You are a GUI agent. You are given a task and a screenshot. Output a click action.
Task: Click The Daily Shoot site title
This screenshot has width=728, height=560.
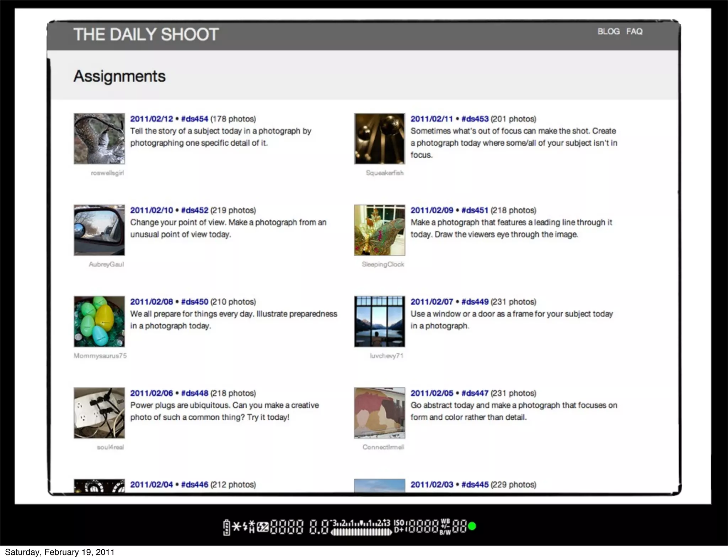point(146,34)
